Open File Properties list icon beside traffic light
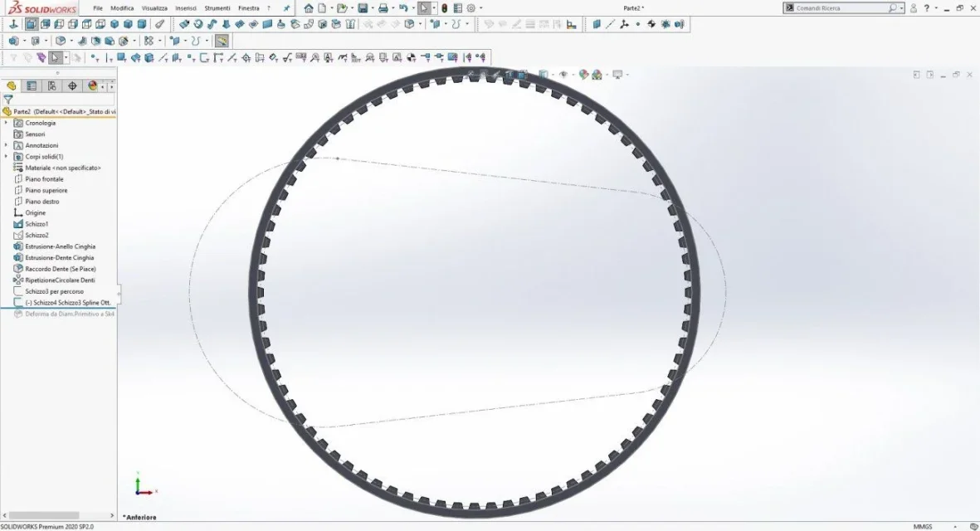The height and width of the screenshot is (531, 980). pyautogui.click(x=457, y=8)
